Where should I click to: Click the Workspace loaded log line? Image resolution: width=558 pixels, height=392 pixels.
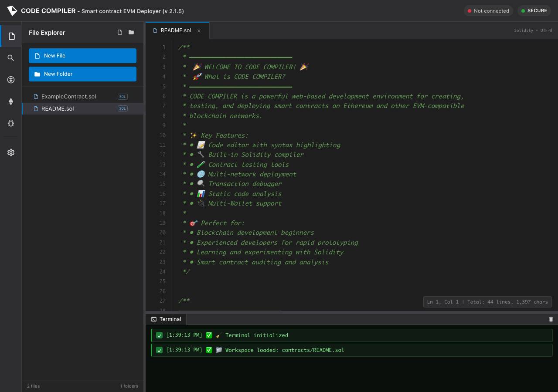pos(352,350)
